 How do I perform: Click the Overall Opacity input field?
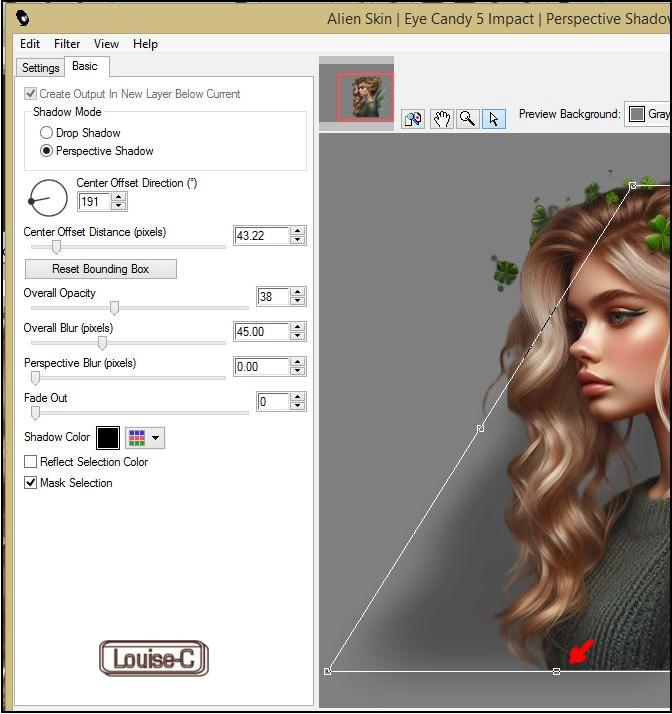pos(273,296)
